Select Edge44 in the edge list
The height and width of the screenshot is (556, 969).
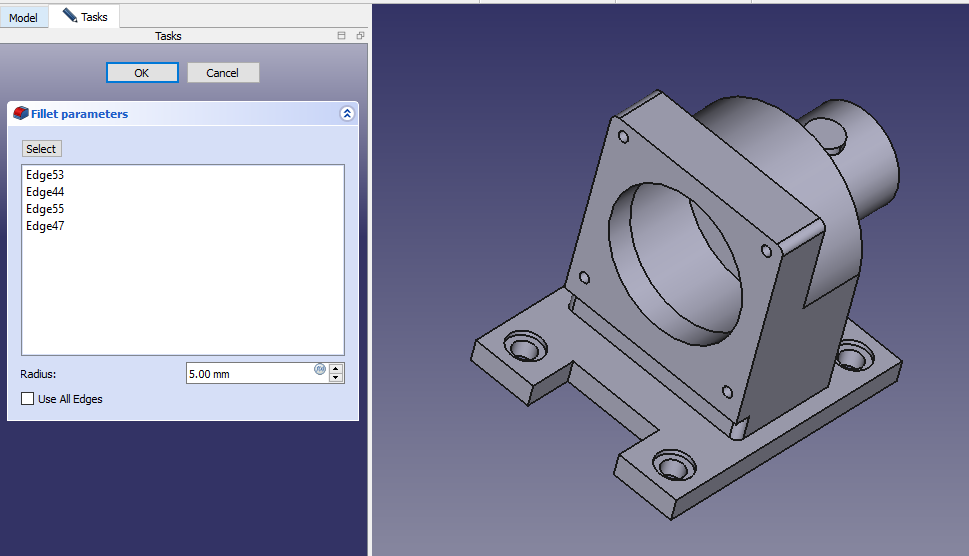[x=45, y=192]
